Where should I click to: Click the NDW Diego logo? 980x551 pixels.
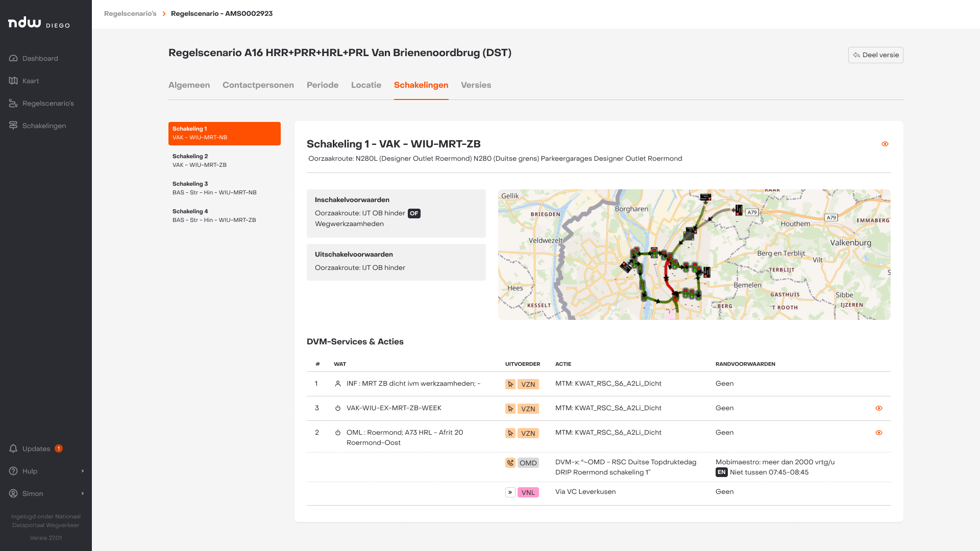(39, 22)
